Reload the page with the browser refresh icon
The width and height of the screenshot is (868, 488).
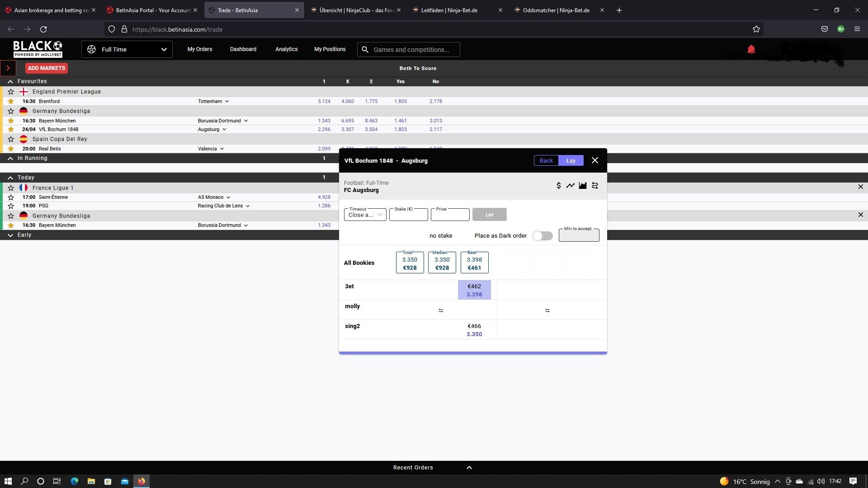43,29
